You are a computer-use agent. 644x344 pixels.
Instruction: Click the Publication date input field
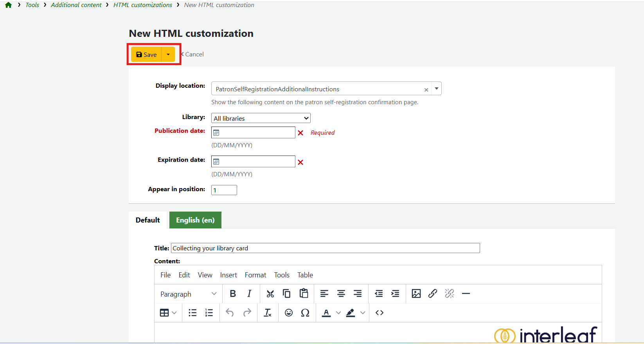257,133
